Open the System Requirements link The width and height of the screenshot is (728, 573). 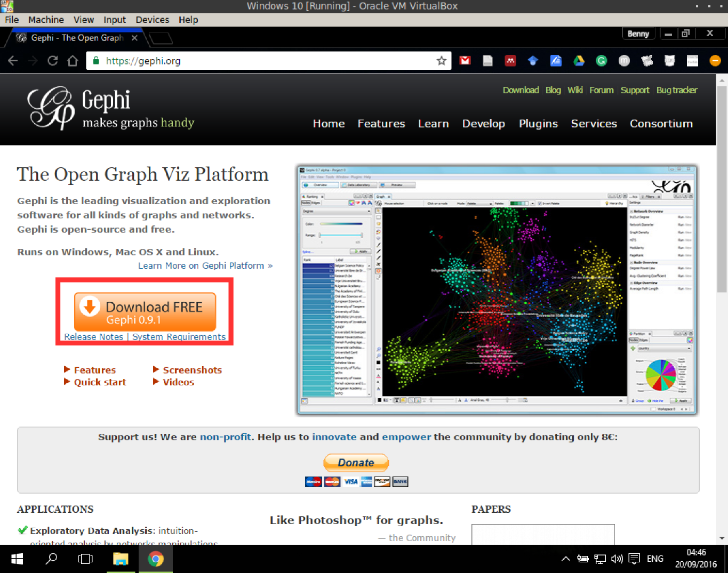179,337
